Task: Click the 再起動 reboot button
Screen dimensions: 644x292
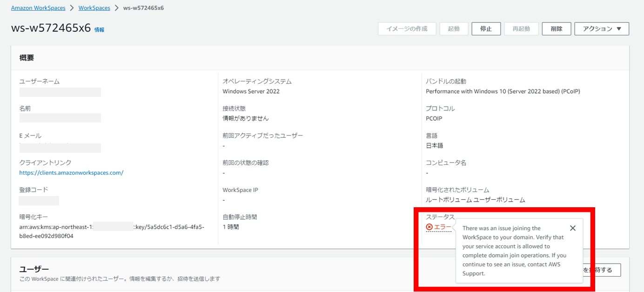Action: (521, 28)
